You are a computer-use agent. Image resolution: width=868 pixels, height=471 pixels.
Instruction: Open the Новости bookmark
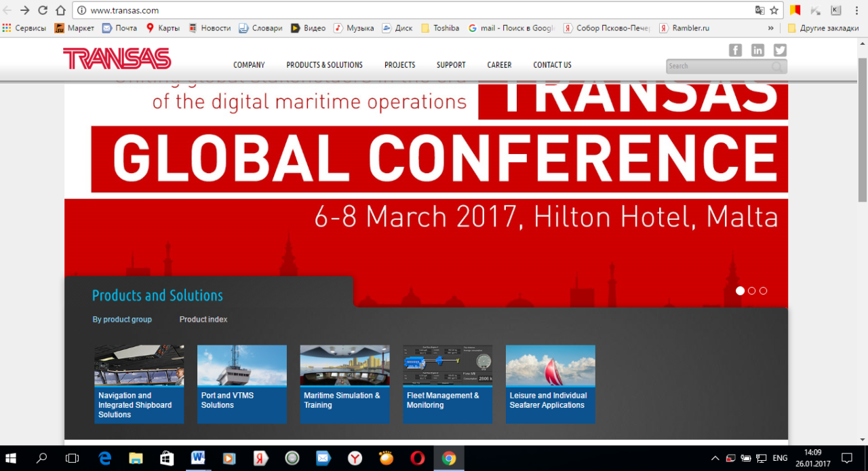[210, 29]
